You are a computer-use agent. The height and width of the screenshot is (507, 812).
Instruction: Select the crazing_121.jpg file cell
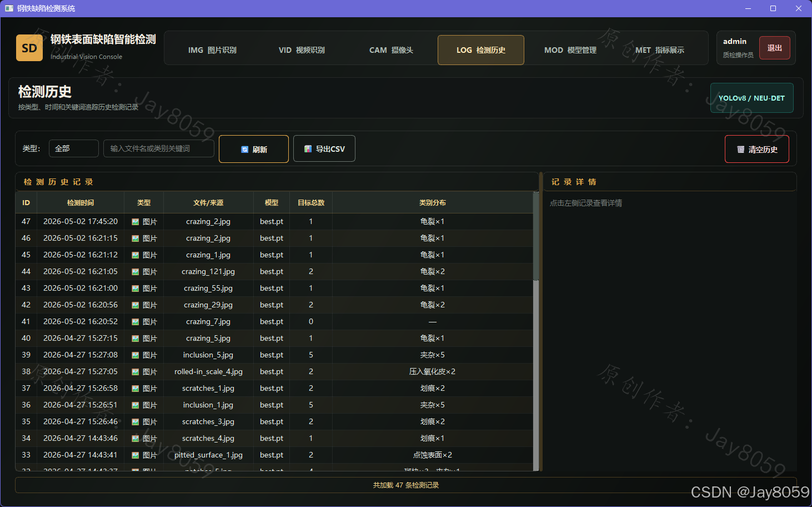[208, 271]
